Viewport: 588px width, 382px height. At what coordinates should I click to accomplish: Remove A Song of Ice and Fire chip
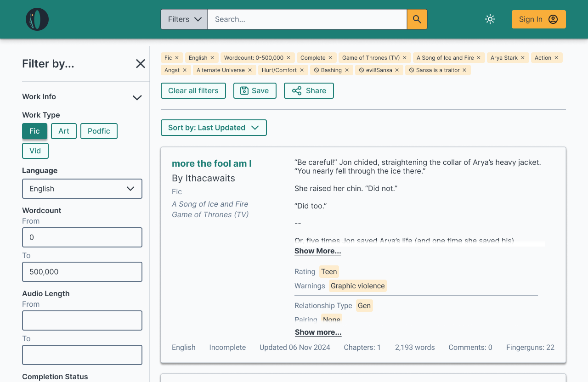pos(479,58)
